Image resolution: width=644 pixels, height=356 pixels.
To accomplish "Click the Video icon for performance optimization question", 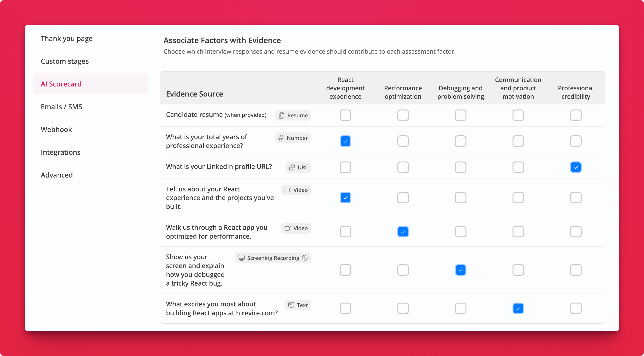I will (x=288, y=228).
